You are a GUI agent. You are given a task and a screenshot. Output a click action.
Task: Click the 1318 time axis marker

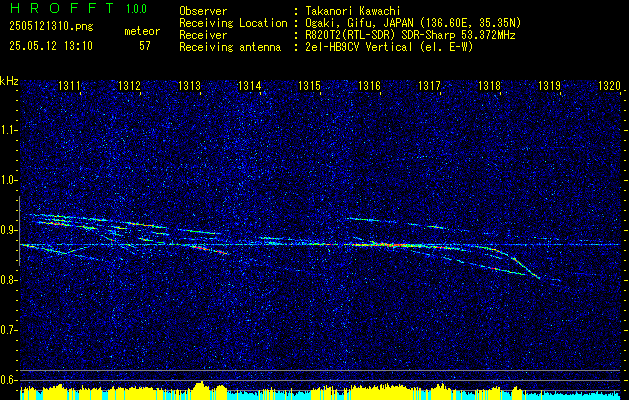click(x=489, y=85)
